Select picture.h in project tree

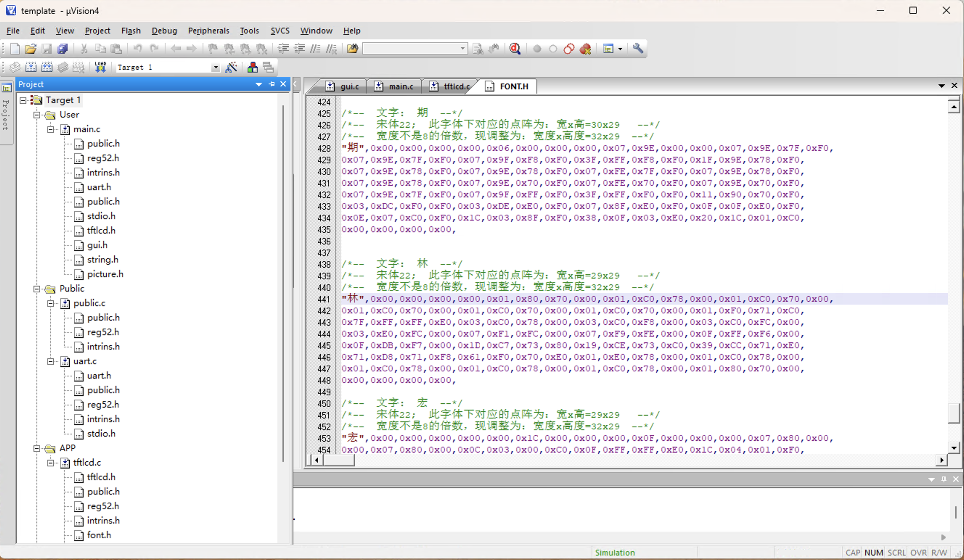pos(105,274)
